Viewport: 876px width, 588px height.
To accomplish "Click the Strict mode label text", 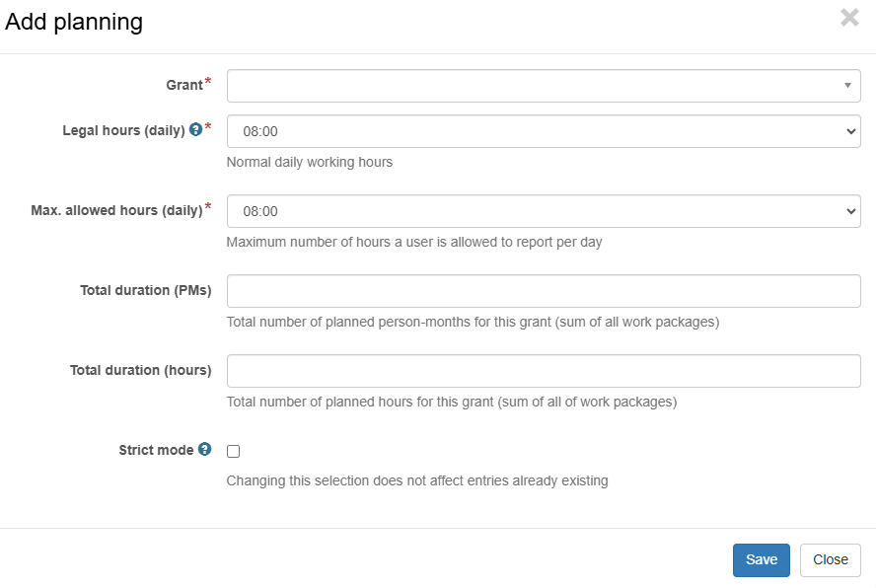I will 156,450.
